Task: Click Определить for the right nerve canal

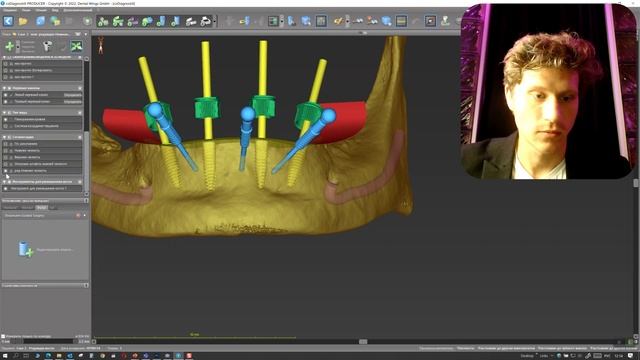Action: point(73,101)
